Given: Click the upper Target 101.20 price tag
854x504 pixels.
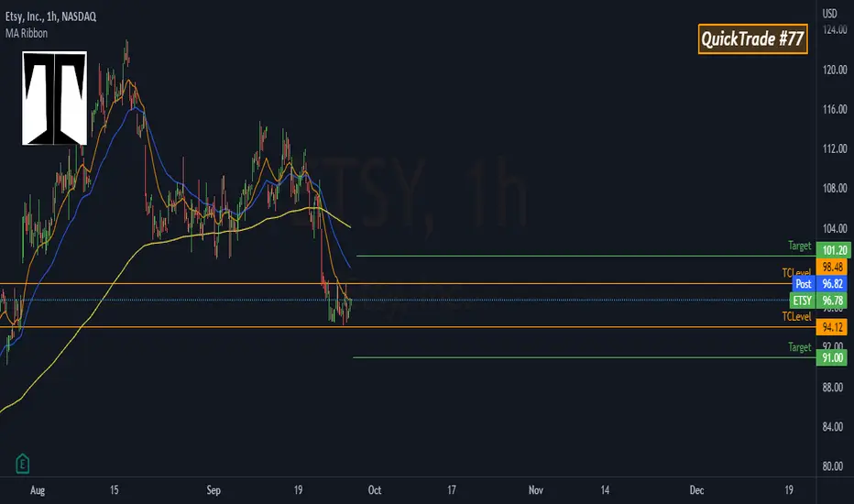Looking at the screenshot, I should [834, 250].
